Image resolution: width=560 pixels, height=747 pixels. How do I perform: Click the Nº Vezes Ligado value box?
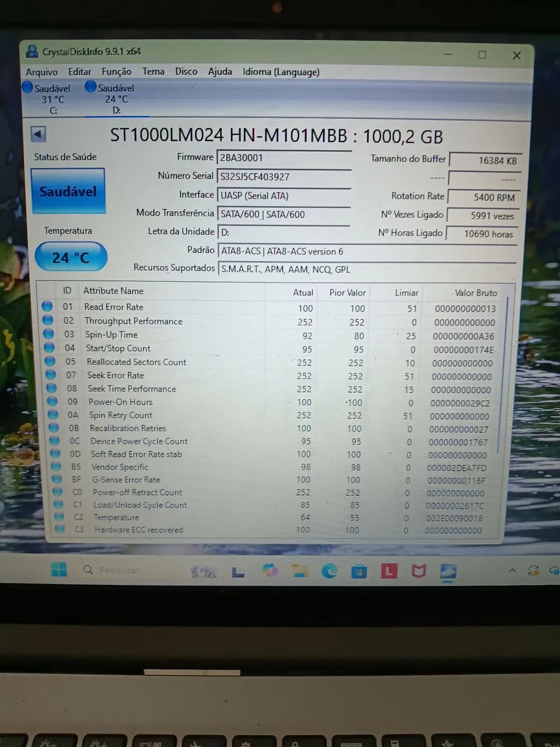tap(483, 215)
